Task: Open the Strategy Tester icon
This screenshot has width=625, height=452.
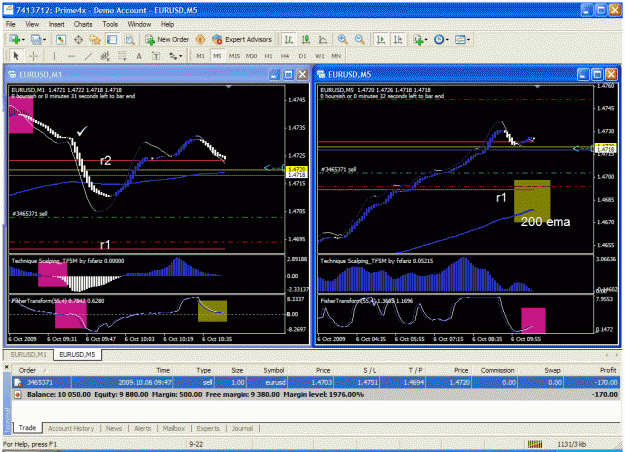Action: (x=130, y=39)
